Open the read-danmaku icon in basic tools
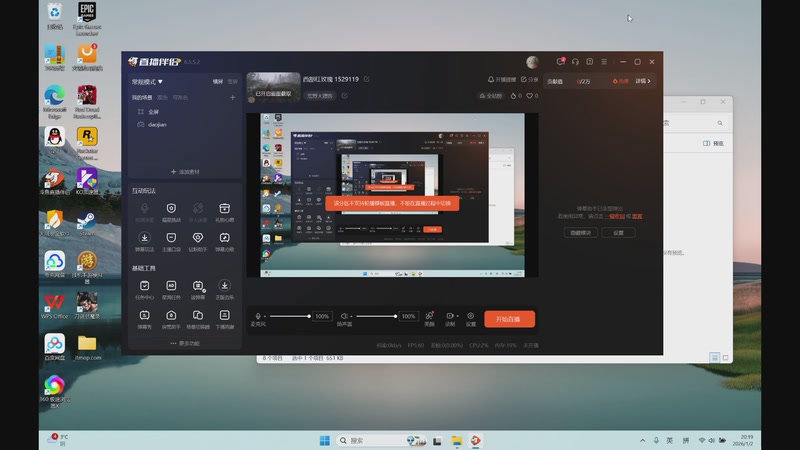The width and height of the screenshot is (800, 450). [197, 286]
